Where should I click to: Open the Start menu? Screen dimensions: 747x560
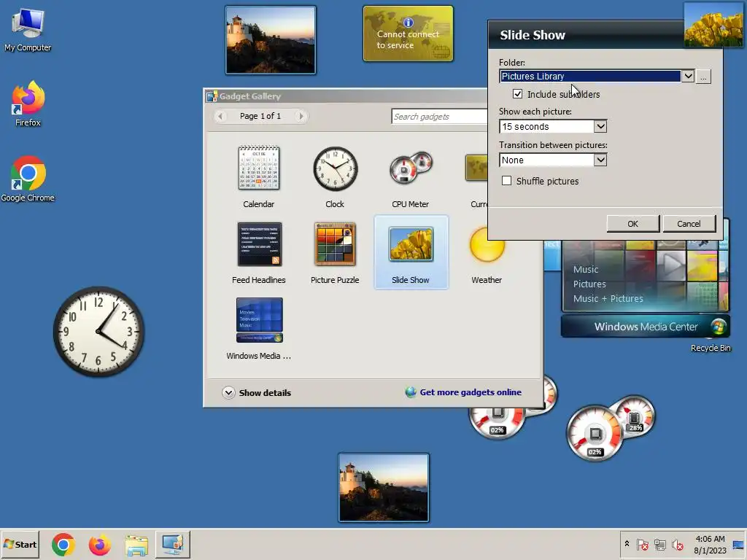tap(20, 544)
